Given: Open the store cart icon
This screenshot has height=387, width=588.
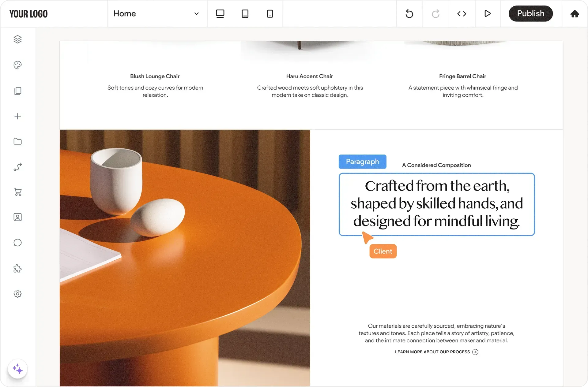Looking at the screenshot, I should 18,192.
